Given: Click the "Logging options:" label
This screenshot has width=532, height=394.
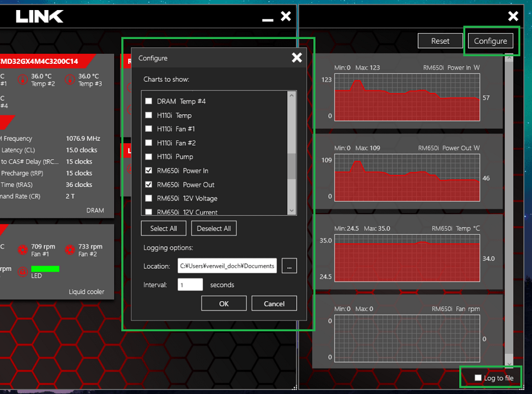Looking at the screenshot, I should coord(168,248).
